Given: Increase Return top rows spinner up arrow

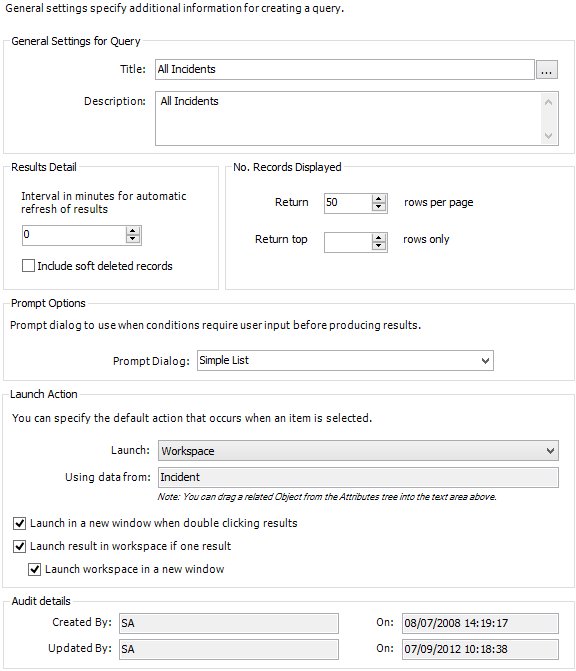Looking at the screenshot, I should click(x=378, y=238).
